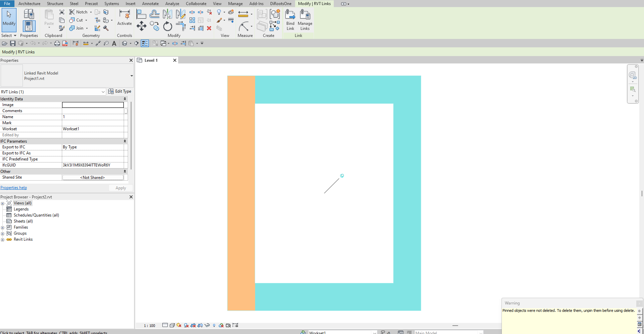Click the Demolish hammer icon
This screenshot has height=334, width=644.
(x=106, y=28)
